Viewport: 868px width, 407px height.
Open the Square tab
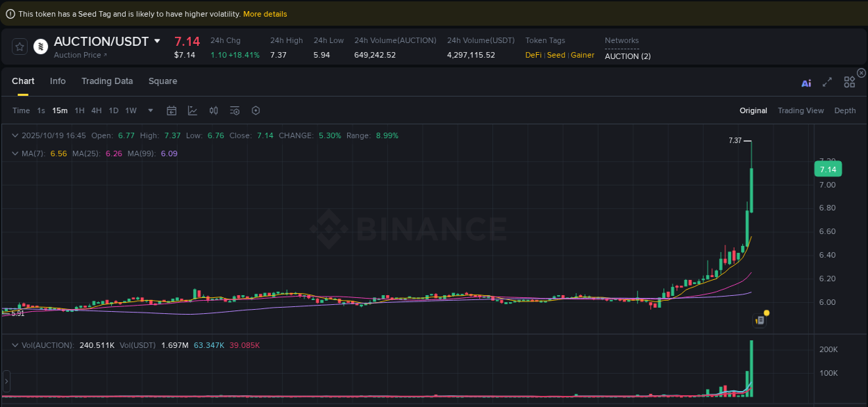tap(162, 81)
